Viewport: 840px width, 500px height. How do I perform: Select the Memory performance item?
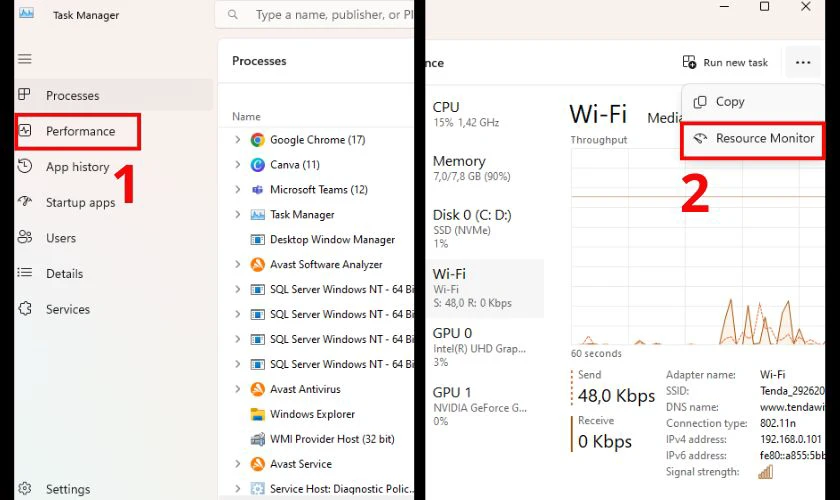tap(459, 168)
